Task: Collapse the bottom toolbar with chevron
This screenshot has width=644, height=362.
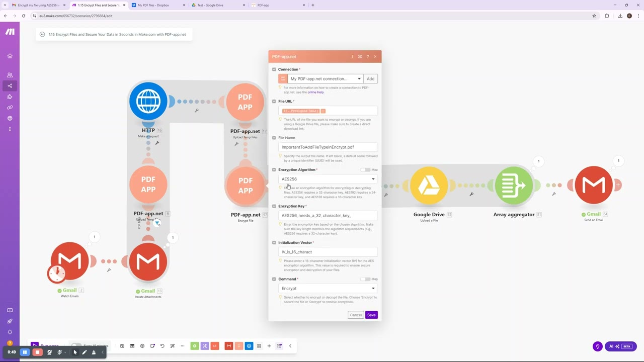Action: (x=290, y=346)
